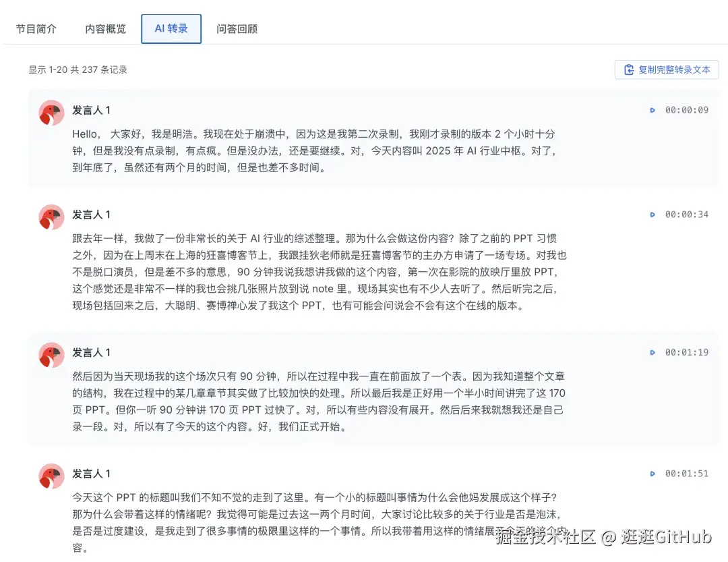Click the first speaker avatar icon
This screenshot has width=728, height=562.
coord(51,110)
